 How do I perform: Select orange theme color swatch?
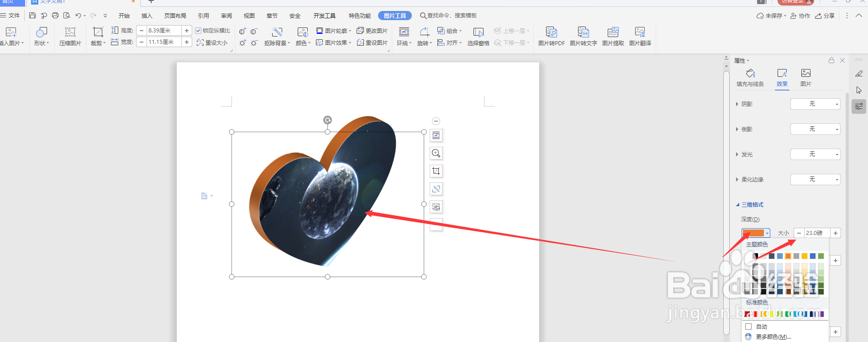(x=788, y=256)
